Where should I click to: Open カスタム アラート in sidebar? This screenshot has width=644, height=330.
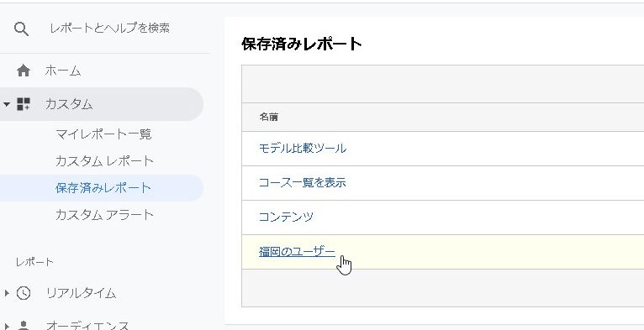(x=104, y=215)
